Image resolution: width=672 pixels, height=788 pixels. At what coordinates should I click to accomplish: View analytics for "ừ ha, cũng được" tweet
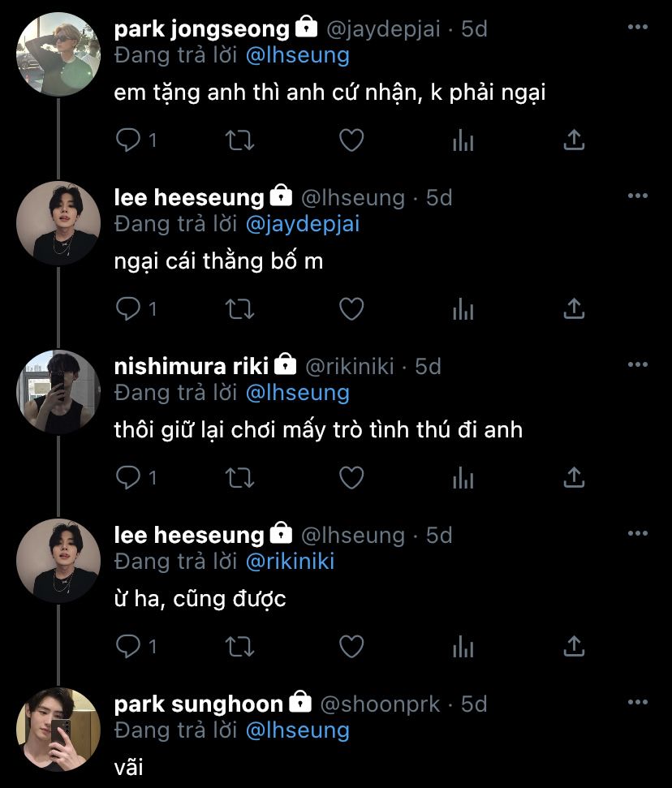click(x=463, y=646)
